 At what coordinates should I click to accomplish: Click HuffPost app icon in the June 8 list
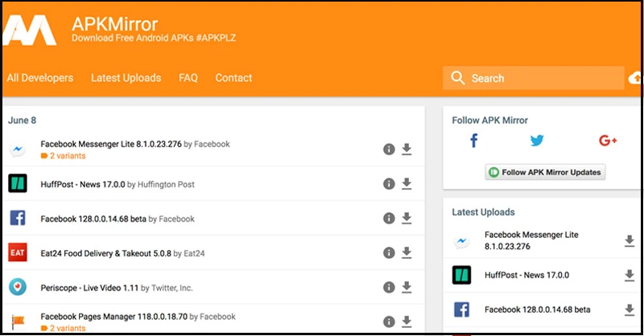tap(18, 183)
